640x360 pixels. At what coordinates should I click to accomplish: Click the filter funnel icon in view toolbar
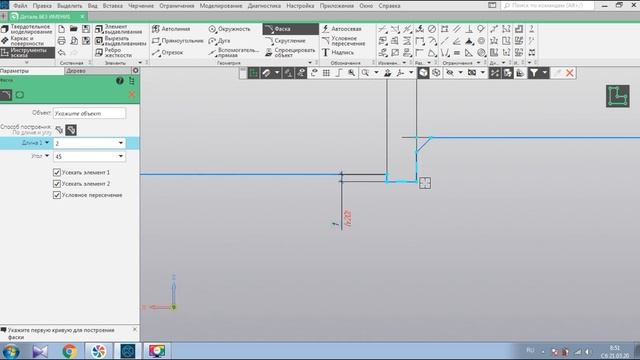tap(534, 73)
